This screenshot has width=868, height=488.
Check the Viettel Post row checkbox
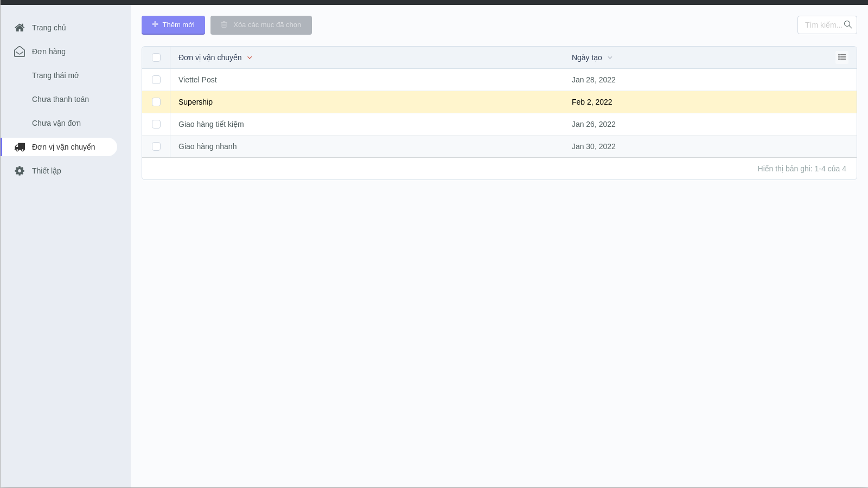click(156, 80)
